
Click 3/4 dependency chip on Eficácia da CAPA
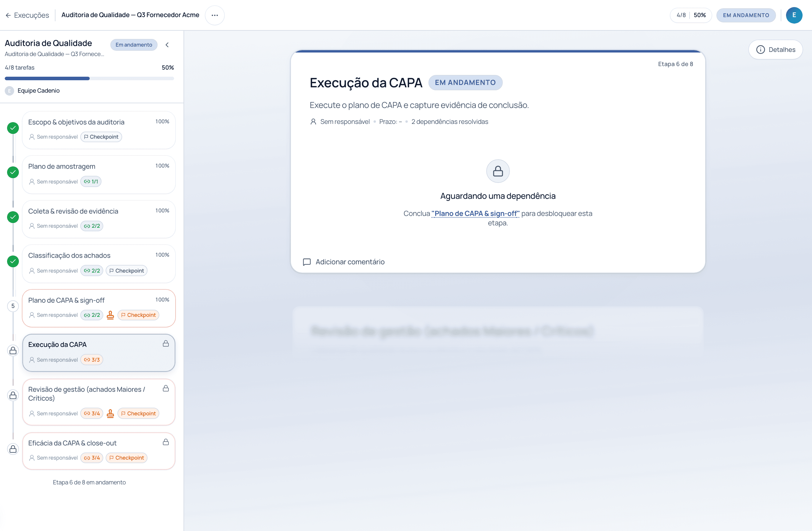click(x=92, y=458)
